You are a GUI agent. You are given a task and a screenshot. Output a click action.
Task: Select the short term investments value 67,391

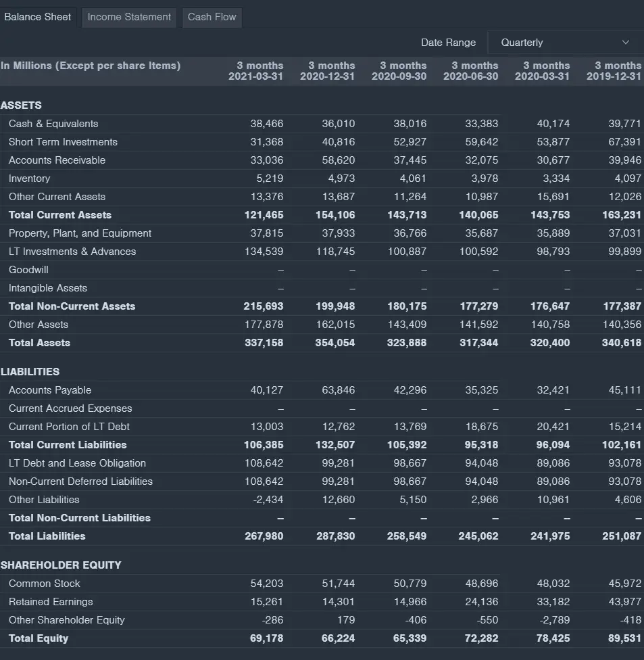pos(624,142)
